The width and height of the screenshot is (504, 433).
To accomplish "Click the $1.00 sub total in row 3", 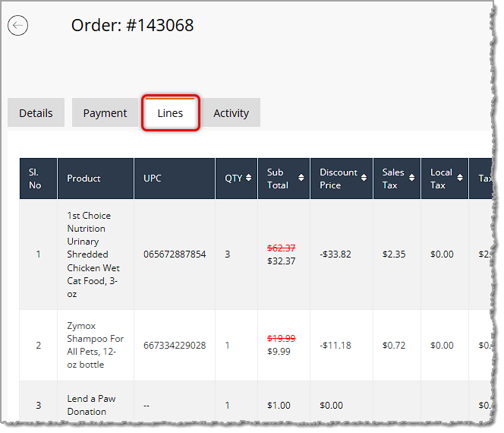I will click(279, 406).
